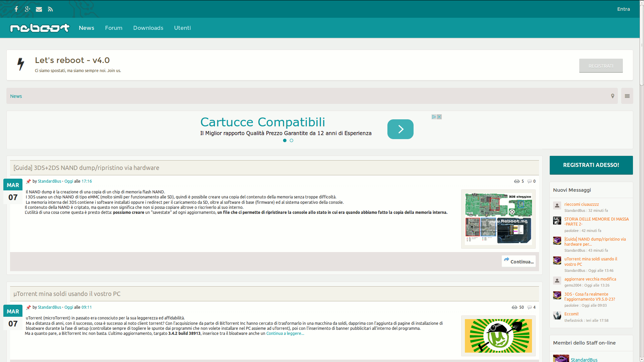This screenshot has height=362, width=644.
Task: Select the first ad carousel dot
Action: (285, 140)
